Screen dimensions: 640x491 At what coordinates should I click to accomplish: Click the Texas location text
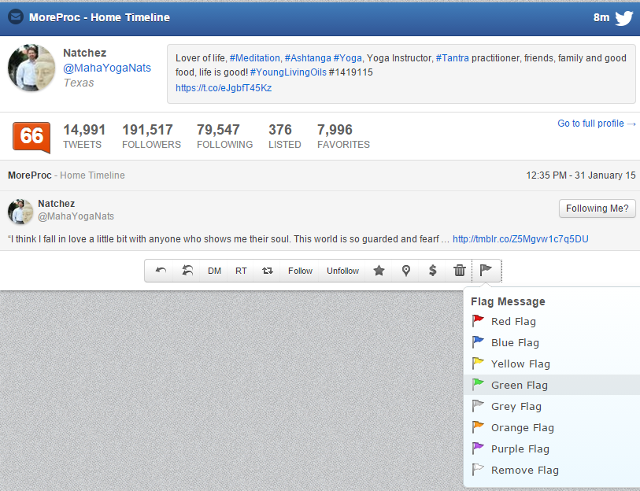click(79, 83)
